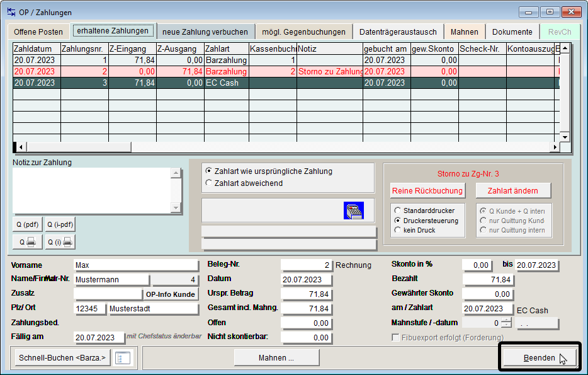This screenshot has height=375, width=588.
Task: Select the EC Cash payment row
Action: [x=286, y=83]
